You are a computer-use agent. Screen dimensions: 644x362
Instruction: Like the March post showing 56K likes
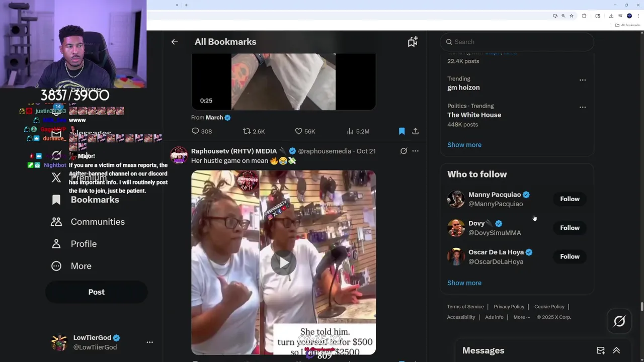coord(305,131)
